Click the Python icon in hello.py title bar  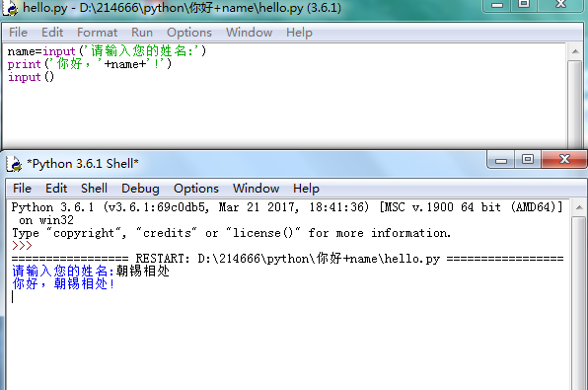click(10, 8)
